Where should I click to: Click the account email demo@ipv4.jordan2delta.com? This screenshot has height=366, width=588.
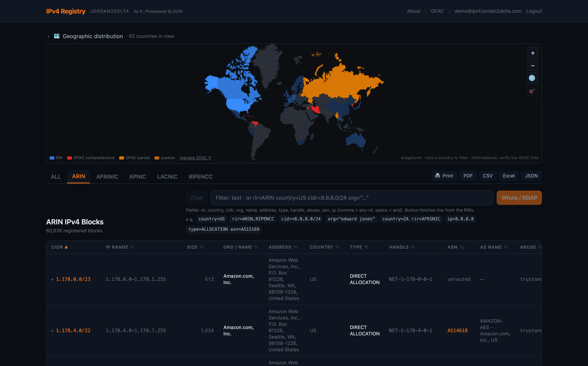[488, 11]
